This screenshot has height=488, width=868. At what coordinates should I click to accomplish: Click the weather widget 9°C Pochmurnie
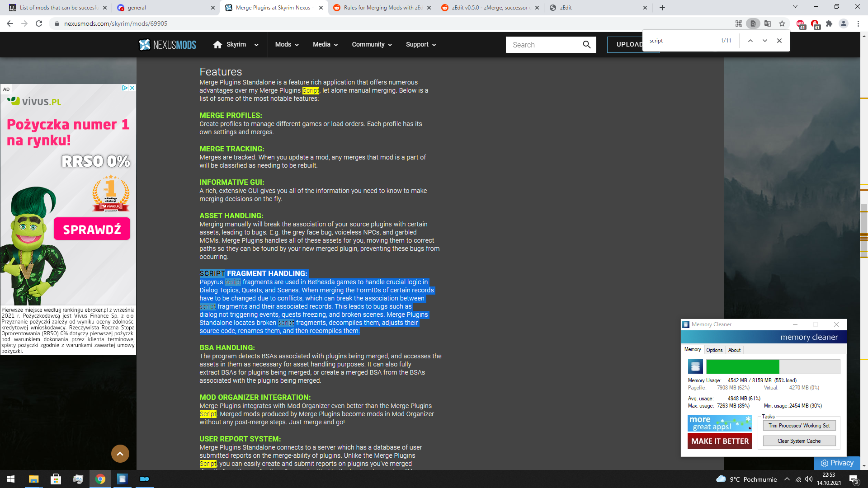click(x=746, y=479)
